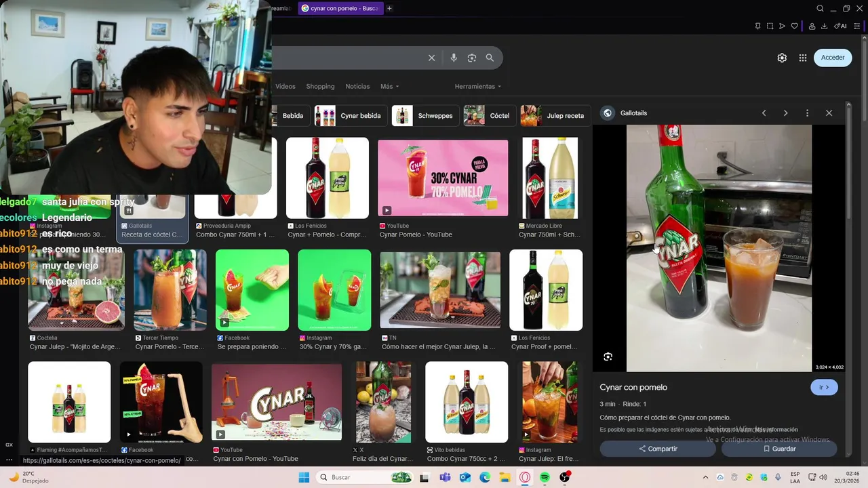This screenshot has width=868, height=488.
Task: Filter by the Julep receta chip
Action: pyautogui.click(x=554, y=116)
